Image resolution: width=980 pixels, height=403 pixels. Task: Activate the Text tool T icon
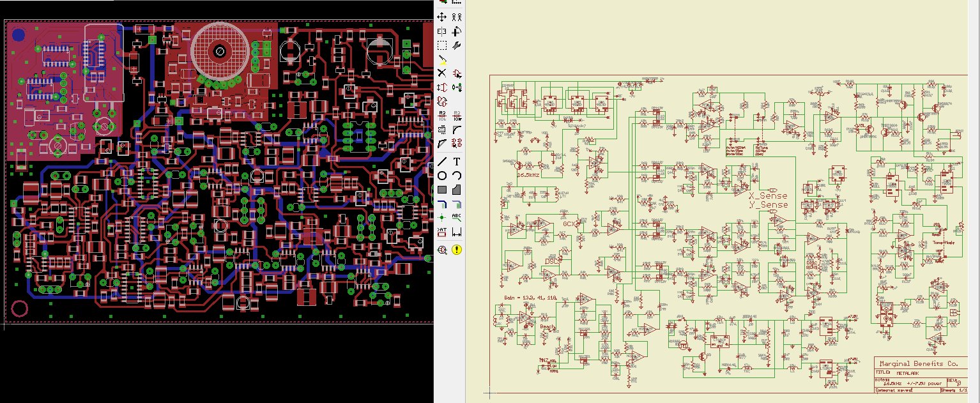coord(457,162)
